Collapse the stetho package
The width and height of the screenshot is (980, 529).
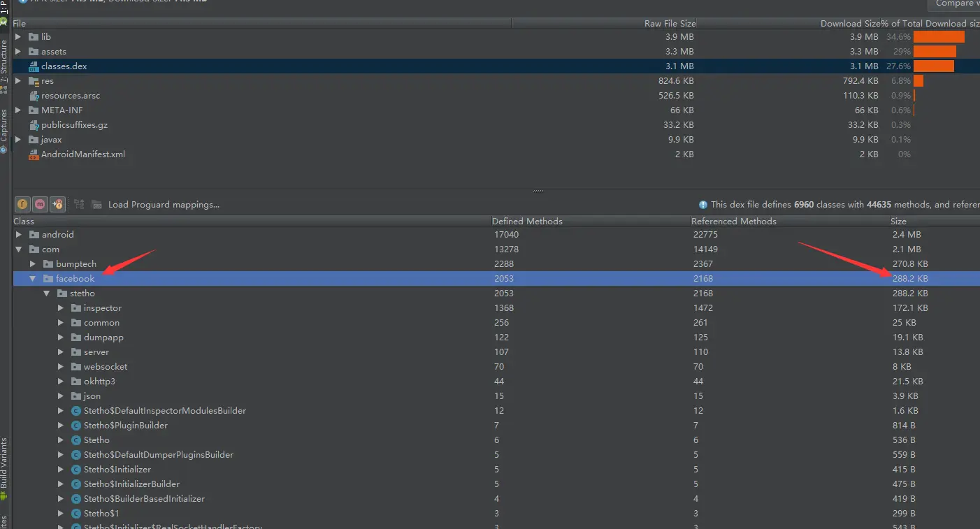click(47, 294)
